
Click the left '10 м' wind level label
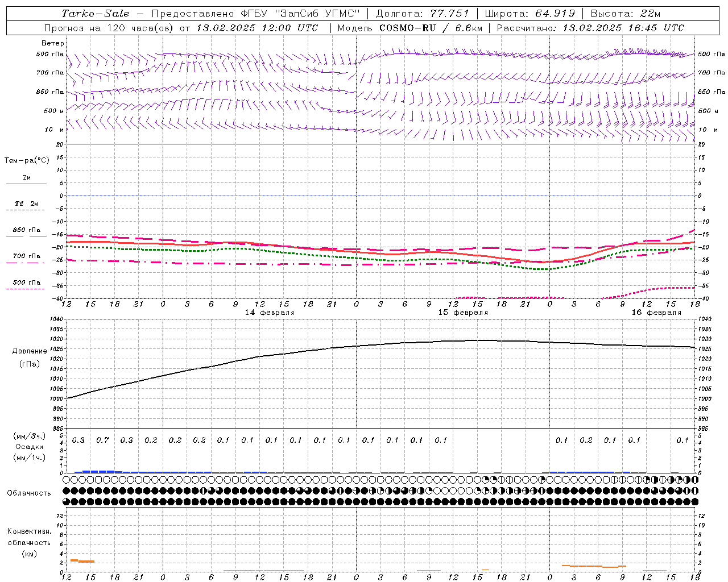pos(54,130)
